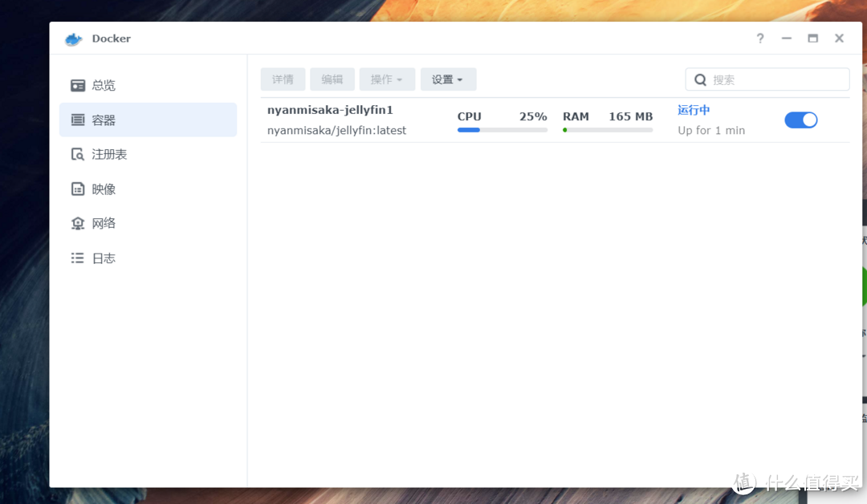Close the Docker window
The width and height of the screenshot is (867, 504).
click(x=840, y=39)
